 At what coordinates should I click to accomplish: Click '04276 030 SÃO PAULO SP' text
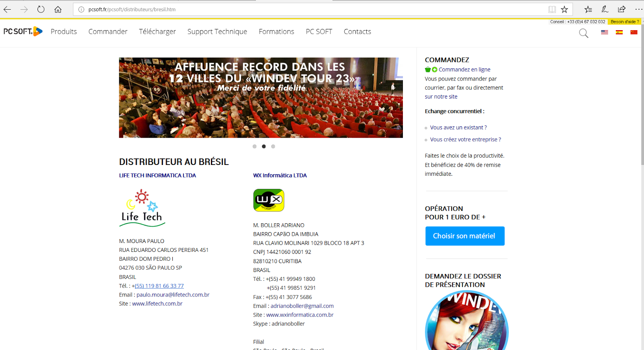[x=151, y=268]
